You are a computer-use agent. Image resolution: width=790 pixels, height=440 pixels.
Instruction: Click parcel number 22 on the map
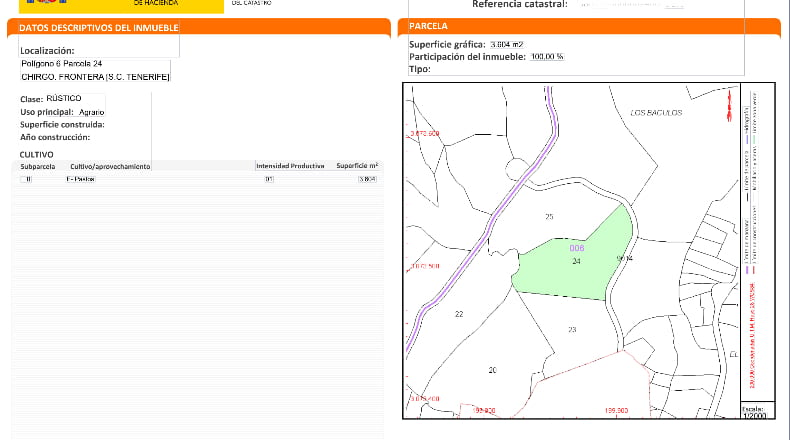click(459, 314)
